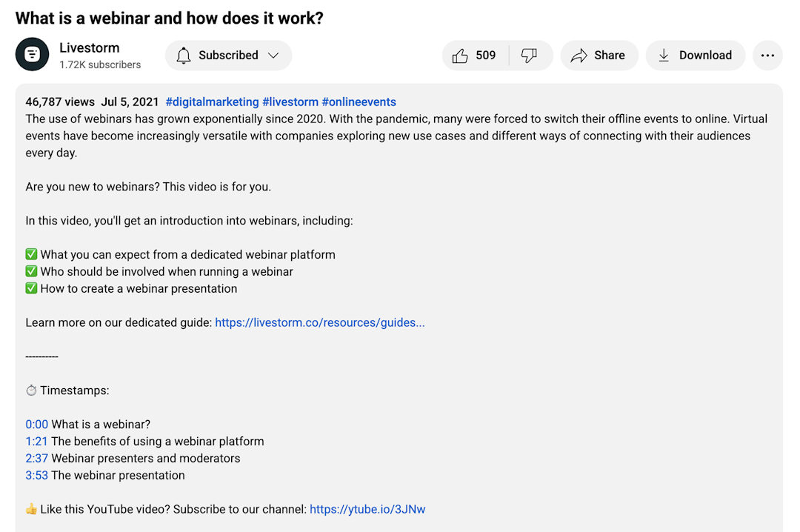
Task: Jump to timestamp 2:37
Action: point(37,458)
